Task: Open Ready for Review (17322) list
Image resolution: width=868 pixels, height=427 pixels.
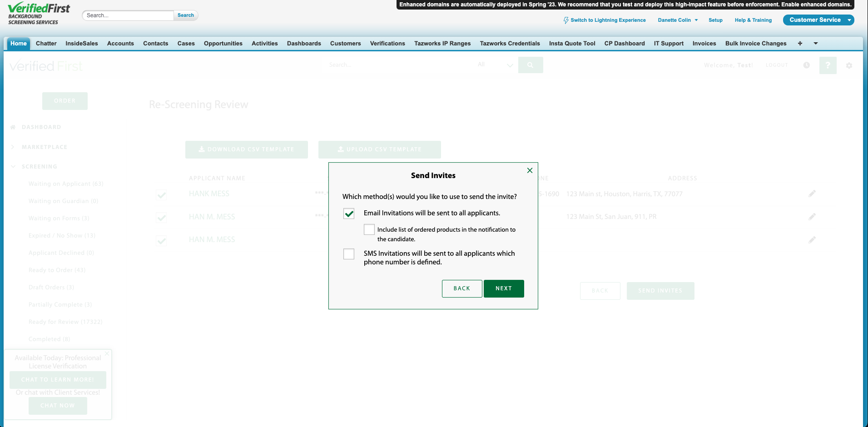Action: pyautogui.click(x=65, y=322)
